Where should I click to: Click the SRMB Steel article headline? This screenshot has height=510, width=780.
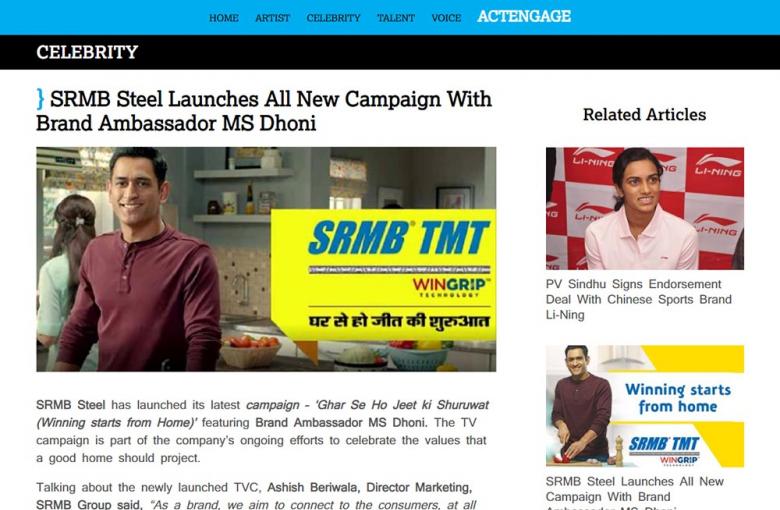click(264, 111)
